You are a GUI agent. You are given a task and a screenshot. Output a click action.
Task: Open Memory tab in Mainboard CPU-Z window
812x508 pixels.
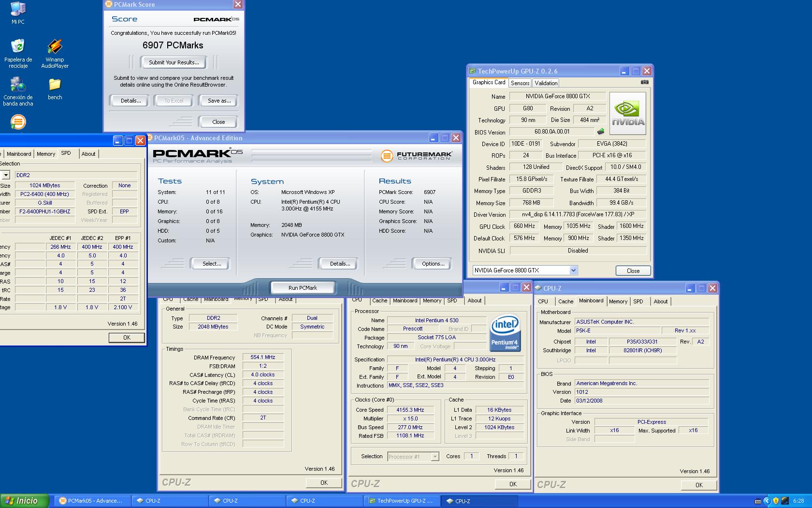[618, 301]
